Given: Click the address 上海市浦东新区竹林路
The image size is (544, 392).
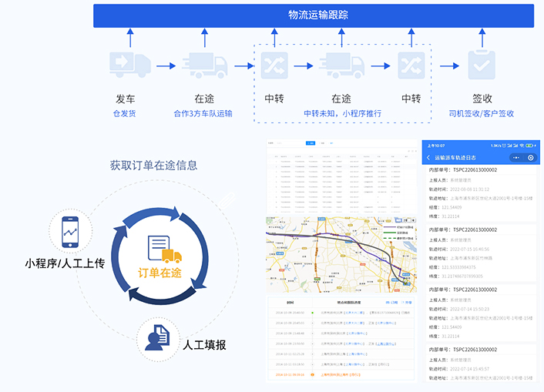Looking at the screenshot, I should pyautogui.click(x=471, y=258).
